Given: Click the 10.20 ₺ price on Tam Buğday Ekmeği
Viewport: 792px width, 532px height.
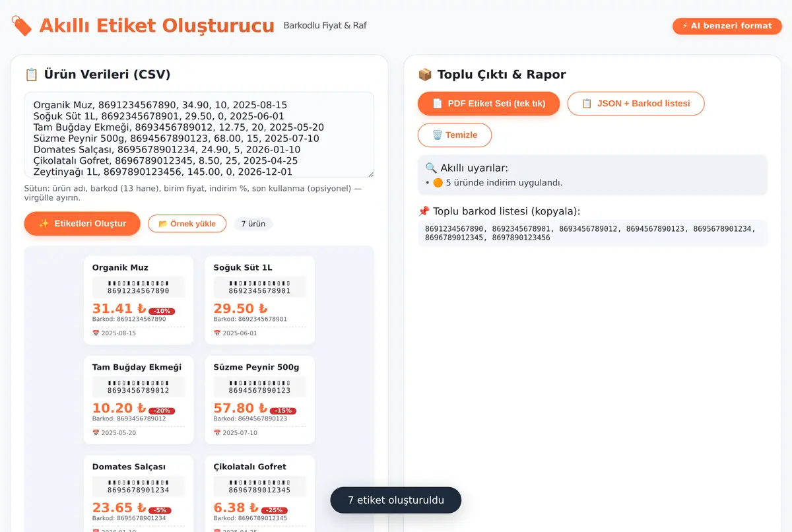Looking at the screenshot, I should coord(119,408).
